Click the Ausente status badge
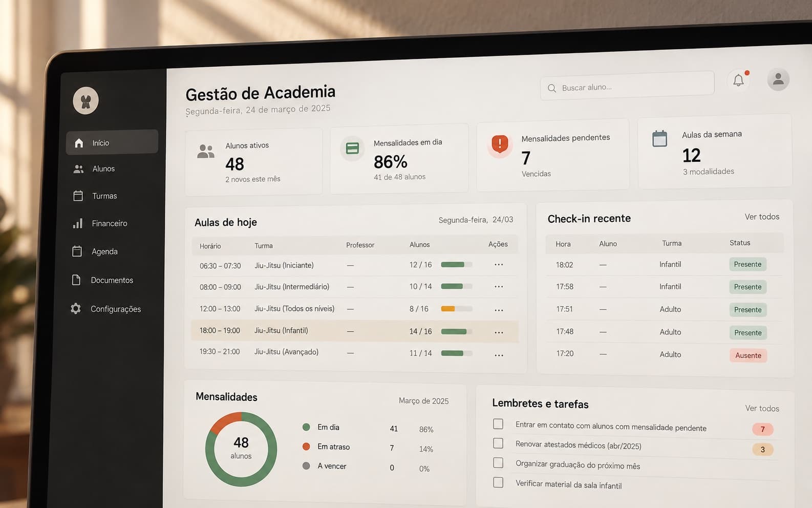Viewport: 812px width, 508px height. click(x=748, y=355)
